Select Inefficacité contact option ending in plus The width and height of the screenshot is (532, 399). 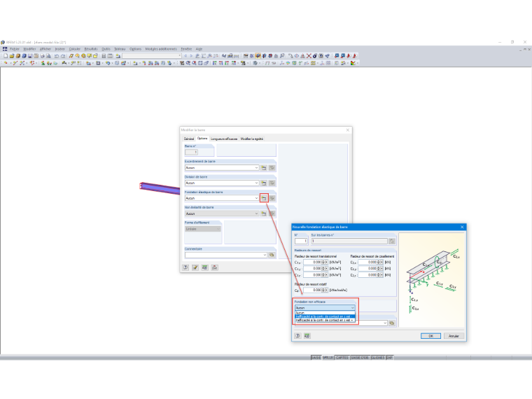coord(325,321)
